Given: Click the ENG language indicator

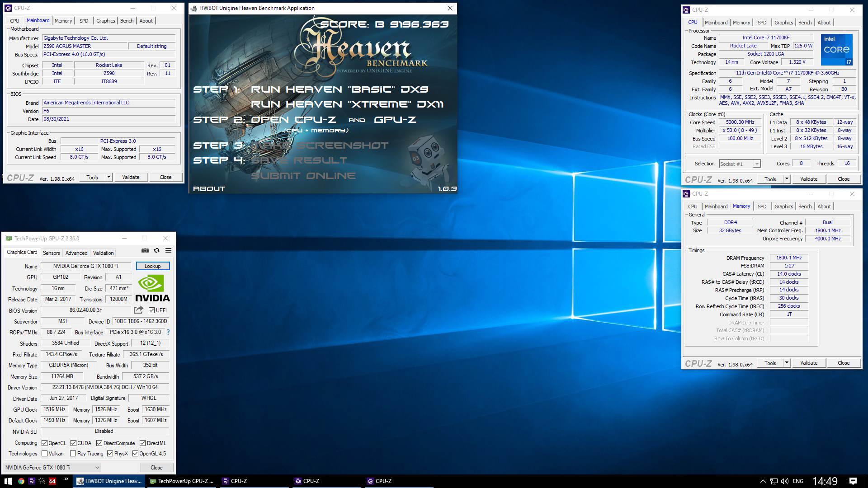Looking at the screenshot, I should [798, 481].
